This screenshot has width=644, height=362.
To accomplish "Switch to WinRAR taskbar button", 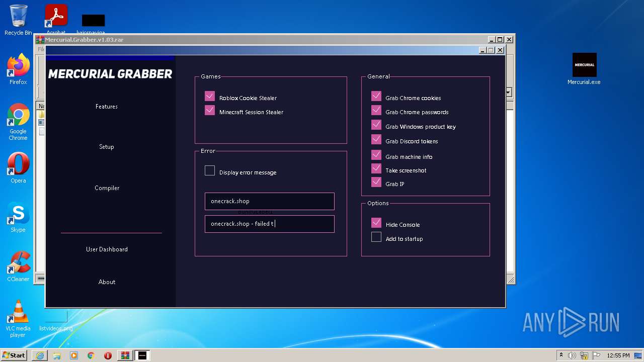I will (x=125, y=355).
